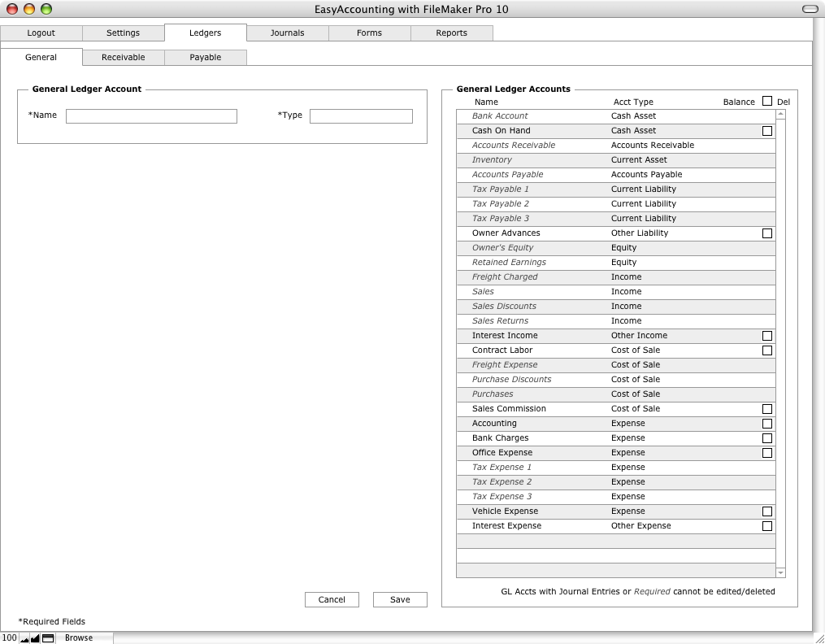Click the zoom in mountain icon
The height and width of the screenshot is (644, 825).
click(x=35, y=638)
